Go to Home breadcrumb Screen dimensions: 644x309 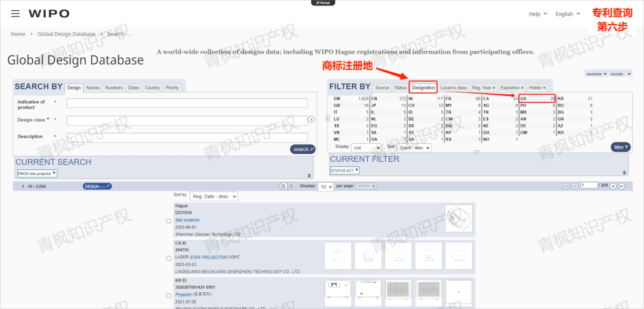(x=18, y=34)
